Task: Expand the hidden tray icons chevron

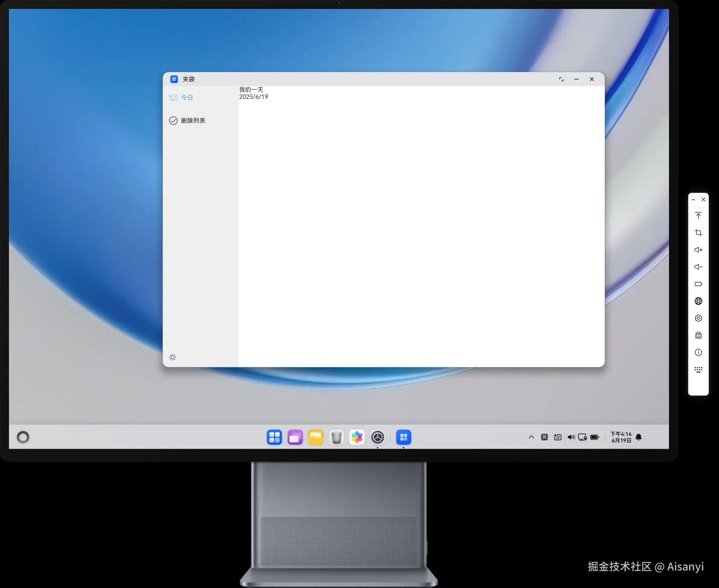Action: (x=531, y=437)
